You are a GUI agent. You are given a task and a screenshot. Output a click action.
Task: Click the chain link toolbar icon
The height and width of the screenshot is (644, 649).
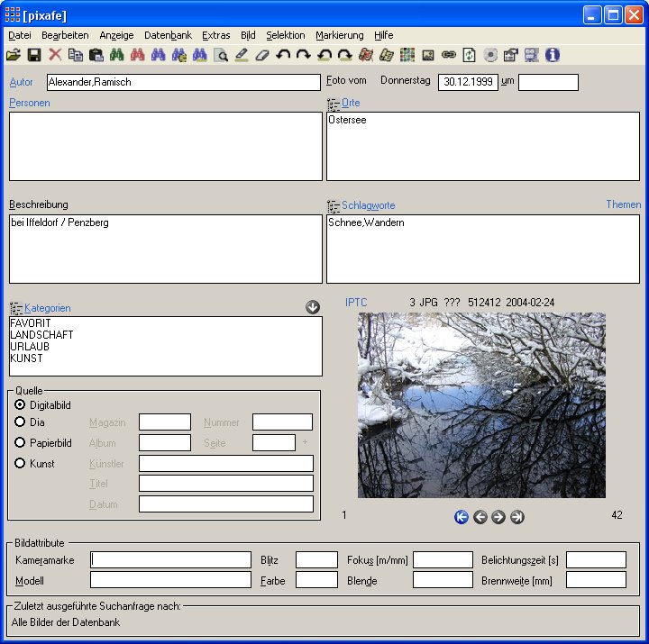(449, 55)
